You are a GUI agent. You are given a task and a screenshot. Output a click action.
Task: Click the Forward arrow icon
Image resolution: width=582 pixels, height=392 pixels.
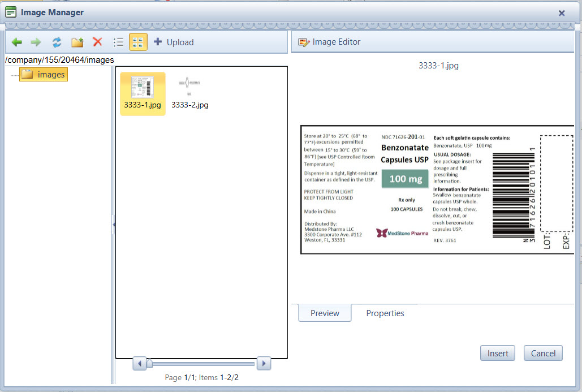click(x=36, y=42)
